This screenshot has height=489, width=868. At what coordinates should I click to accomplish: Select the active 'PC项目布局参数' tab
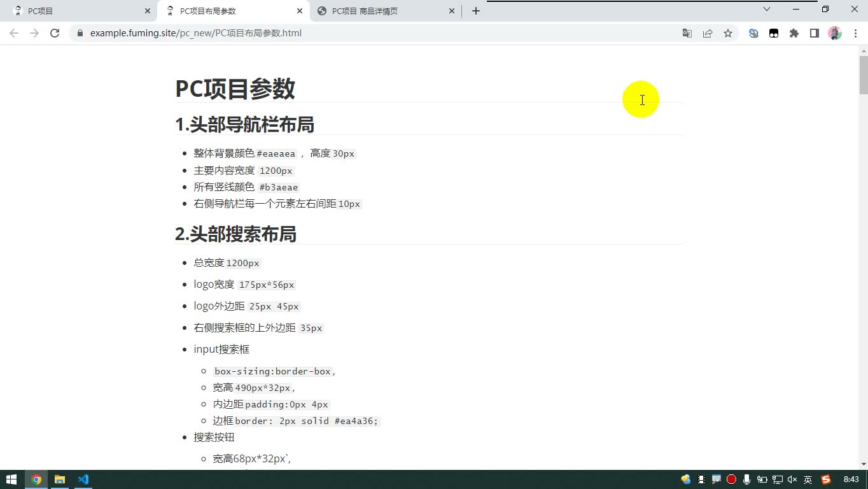(x=233, y=11)
